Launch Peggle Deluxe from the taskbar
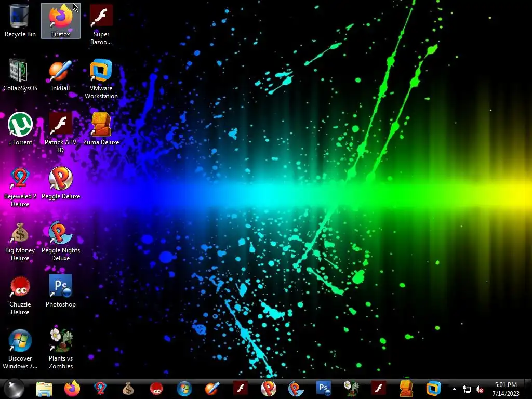 point(269,389)
